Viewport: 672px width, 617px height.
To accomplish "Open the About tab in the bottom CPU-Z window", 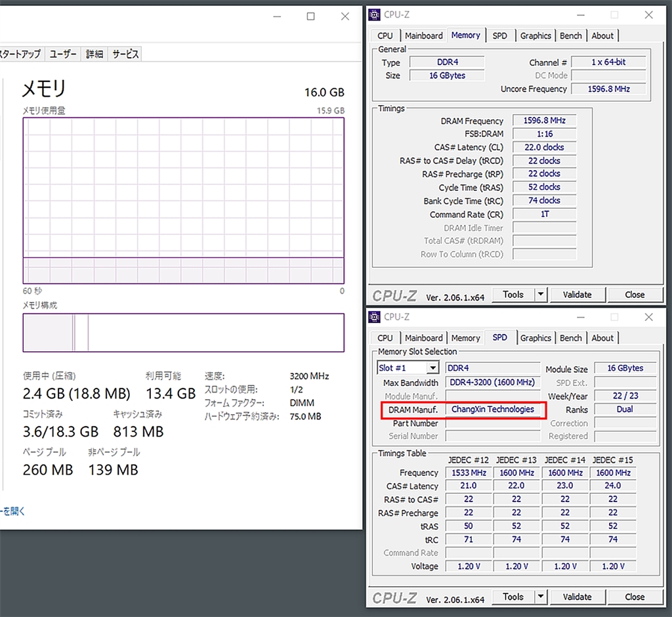I will (x=602, y=338).
